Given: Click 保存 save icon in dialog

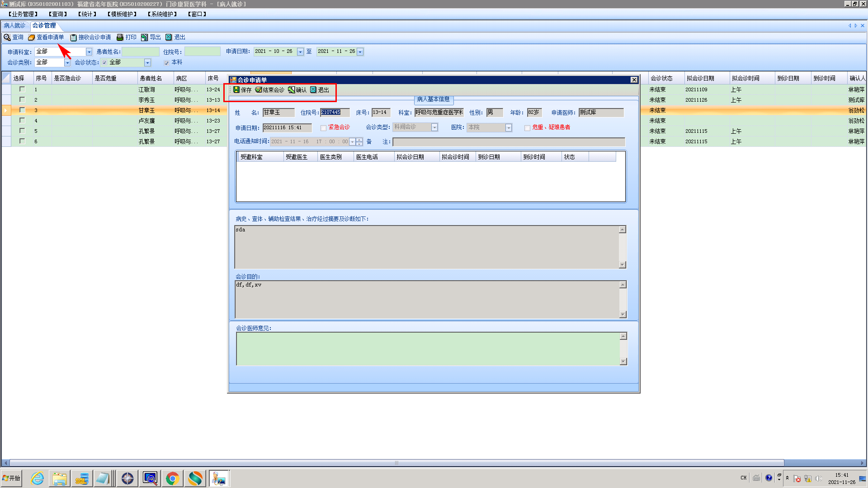Looking at the screenshot, I should pyautogui.click(x=236, y=90).
